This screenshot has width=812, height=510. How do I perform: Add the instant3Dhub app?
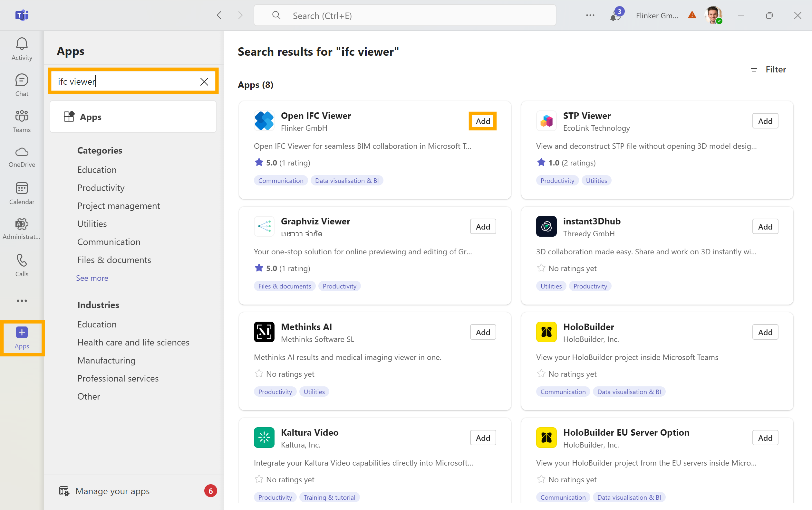click(765, 226)
